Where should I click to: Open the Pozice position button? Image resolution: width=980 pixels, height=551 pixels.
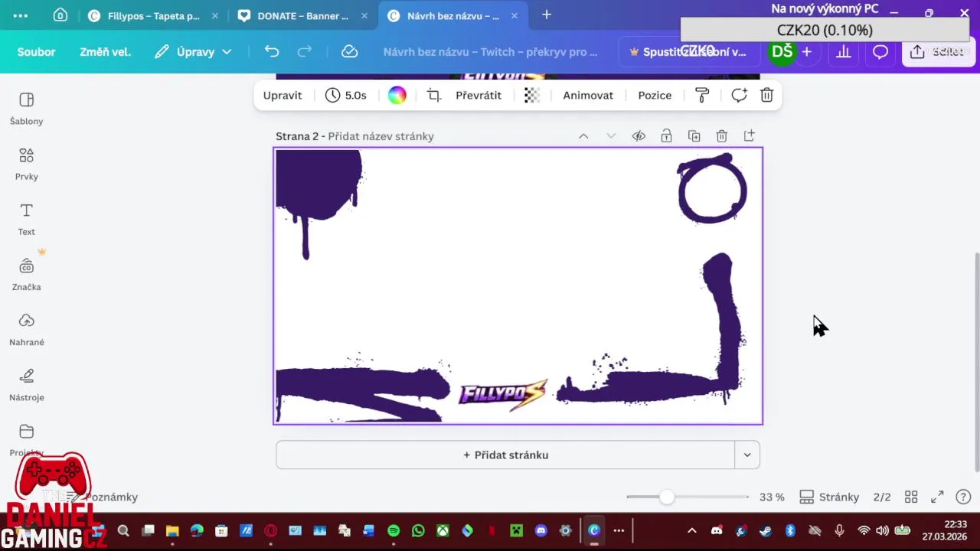(x=655, y=95)
